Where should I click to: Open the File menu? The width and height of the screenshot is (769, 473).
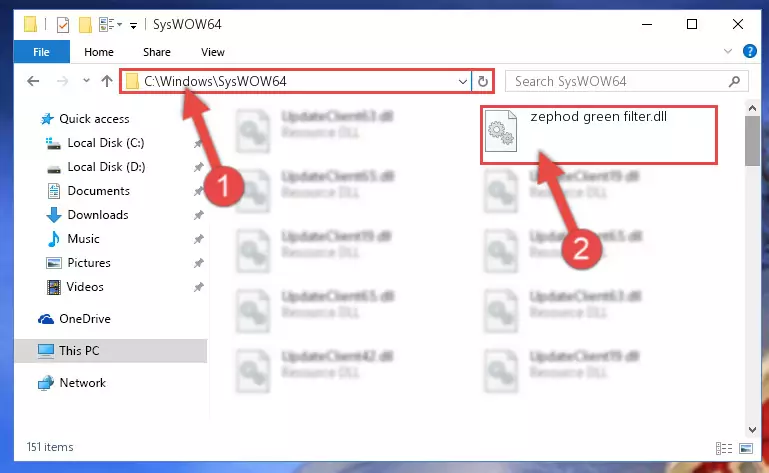point(42,52)
